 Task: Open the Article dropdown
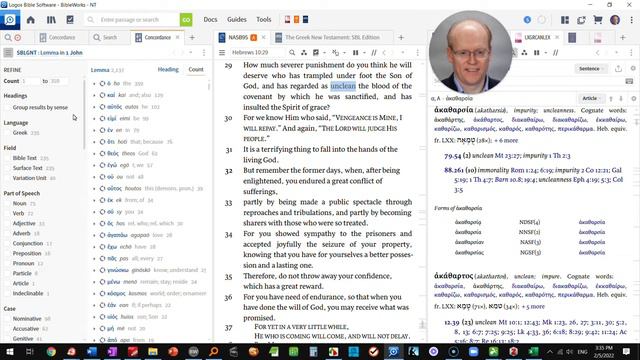tap(591, 98)
